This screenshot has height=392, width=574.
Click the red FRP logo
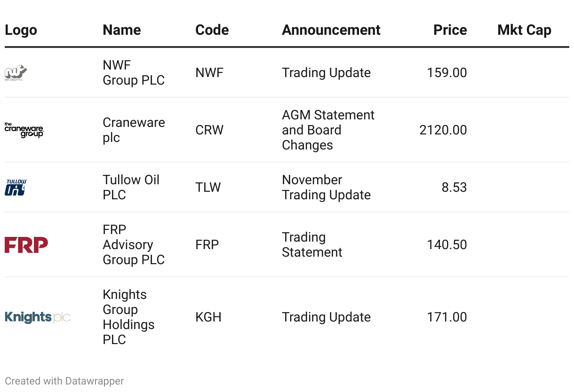[26, 245]
